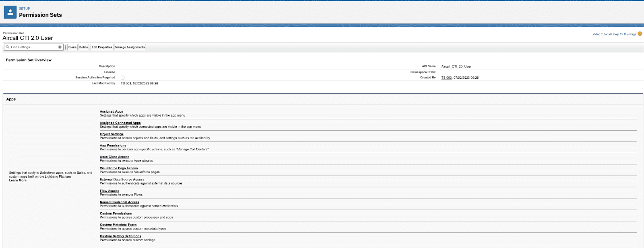
Task: Click the Setup Permission Sets header icon
Action: (x=10, y=12)
